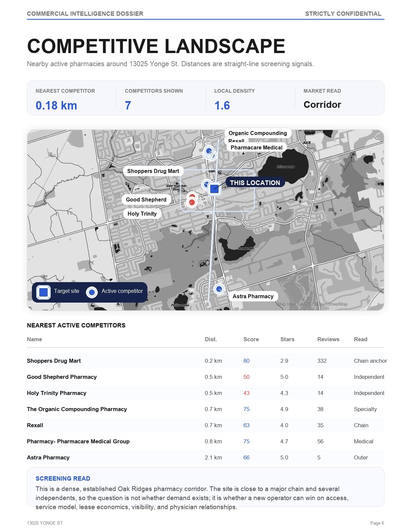Click the Astra Pharmacy map marker
The width and height of the screenshot is (411, 532).
click(x=219, y=289)
